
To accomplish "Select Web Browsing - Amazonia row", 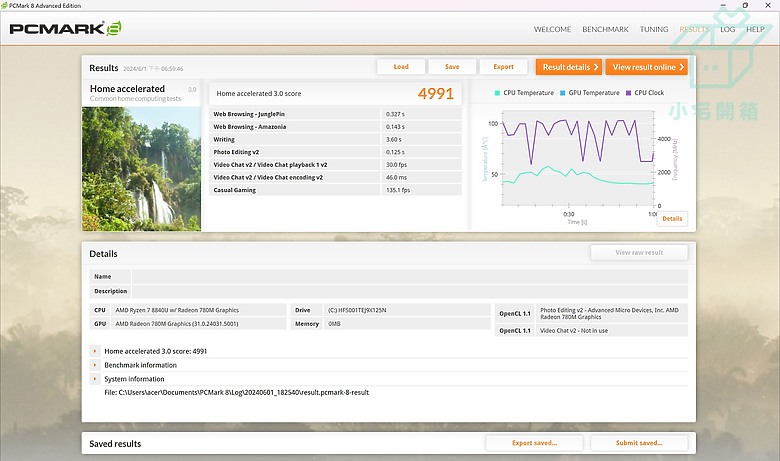I will [335, 127].
